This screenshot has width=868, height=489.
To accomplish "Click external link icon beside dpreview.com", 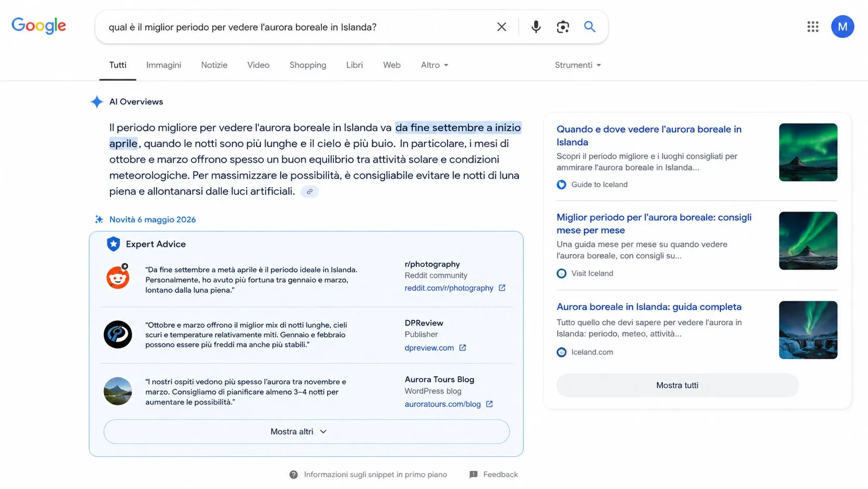I will coord(463,348).
